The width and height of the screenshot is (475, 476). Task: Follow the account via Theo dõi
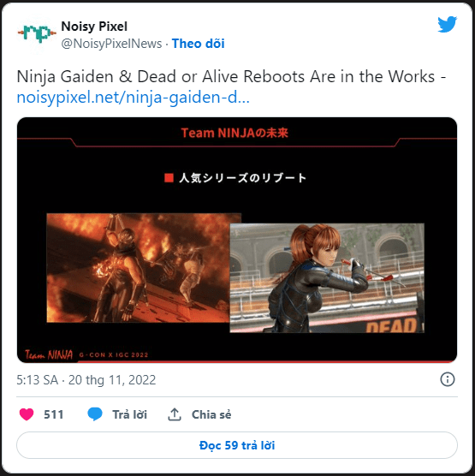tap(199, 44)
